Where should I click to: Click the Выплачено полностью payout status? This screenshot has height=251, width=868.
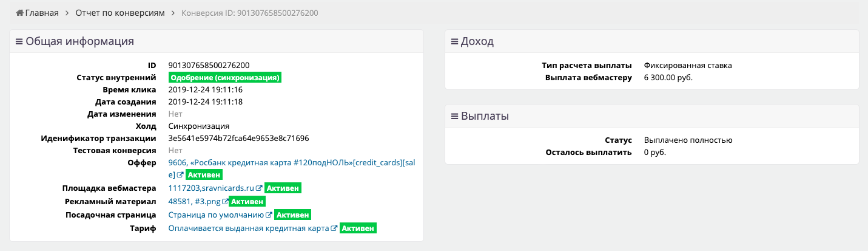[x=688, y=140]
